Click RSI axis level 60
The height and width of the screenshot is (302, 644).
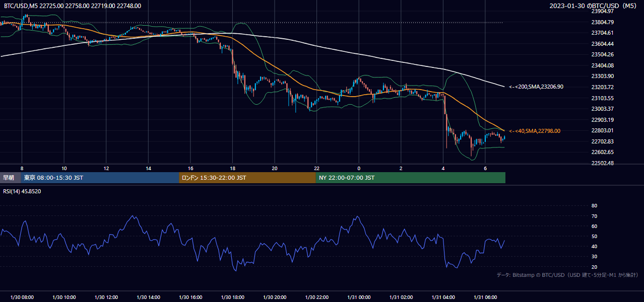(x=594, y=226)
